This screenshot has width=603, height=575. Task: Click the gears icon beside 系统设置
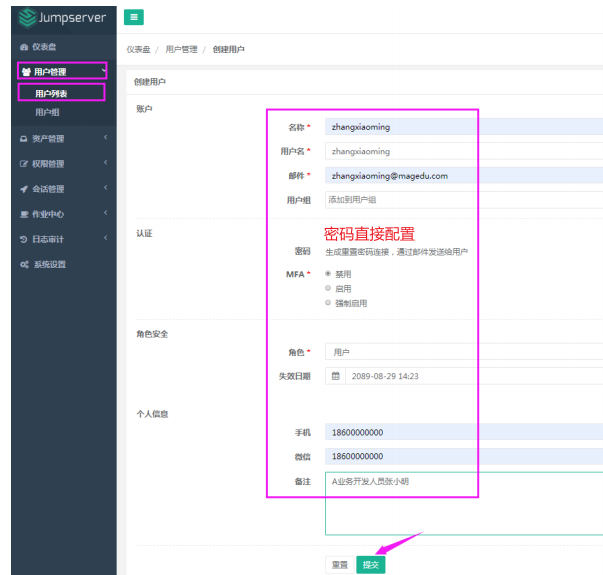(x=24, y=264)
